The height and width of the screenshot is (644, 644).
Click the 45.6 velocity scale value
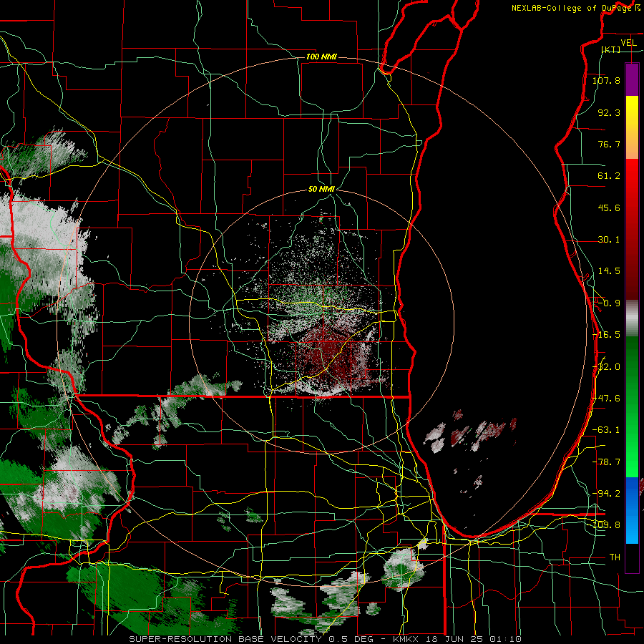click(609, 208)
